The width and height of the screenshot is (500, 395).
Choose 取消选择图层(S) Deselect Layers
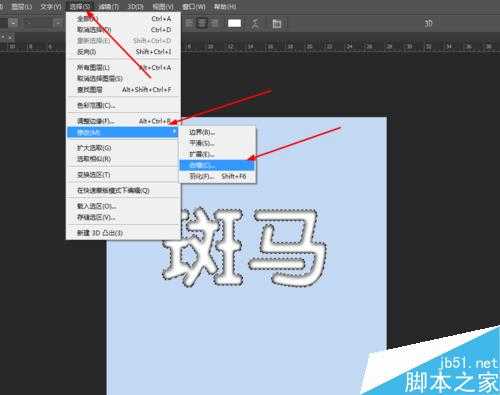coord(123,78)
